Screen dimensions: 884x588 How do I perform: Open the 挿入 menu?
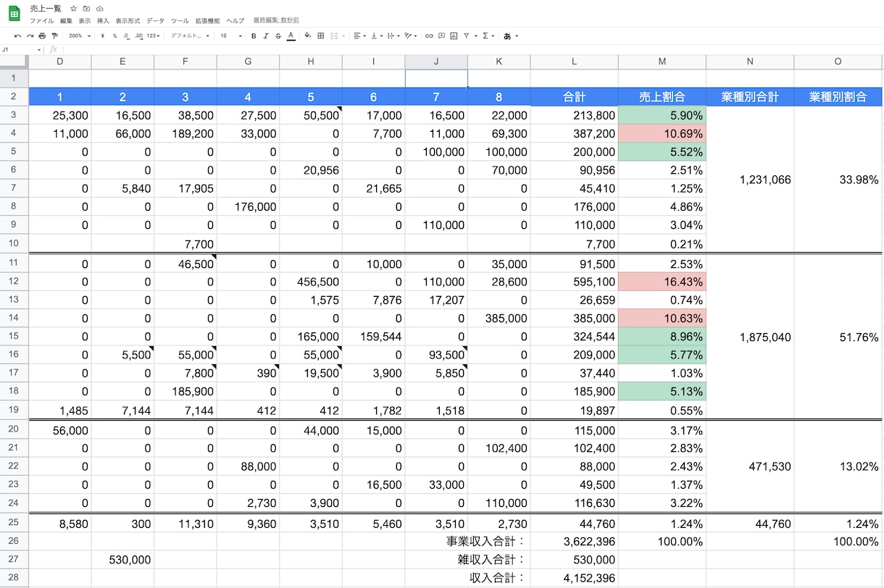103,21
